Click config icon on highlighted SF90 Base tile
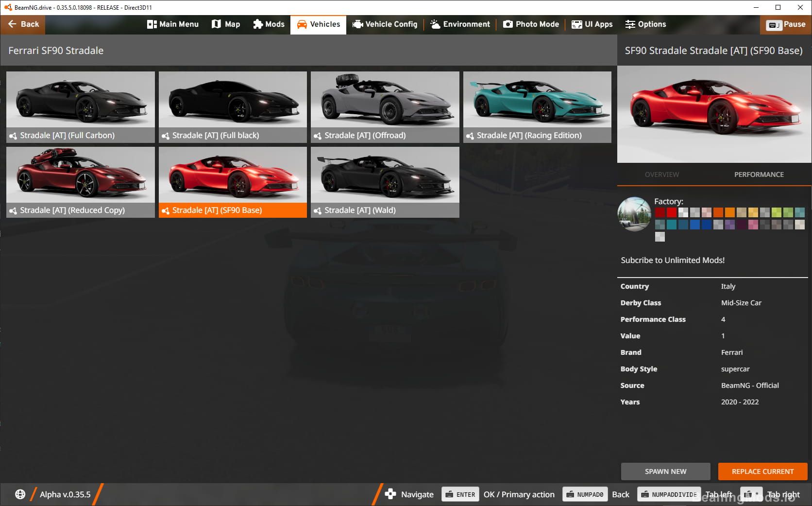 (x=166, y=211)
